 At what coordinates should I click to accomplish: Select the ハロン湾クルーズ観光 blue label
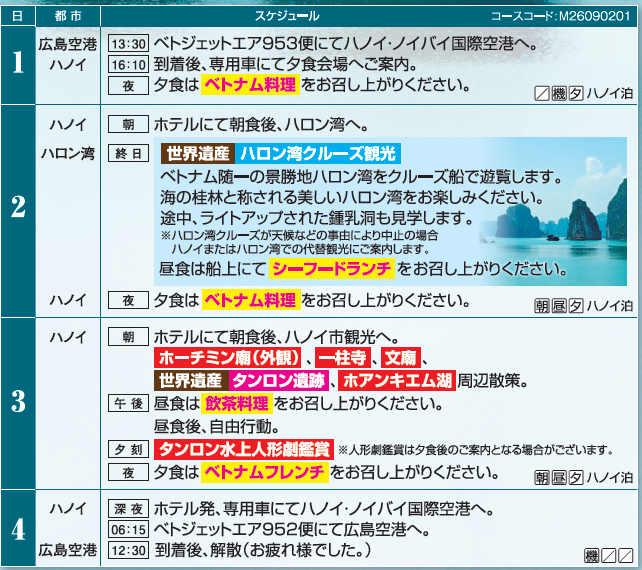318,154
